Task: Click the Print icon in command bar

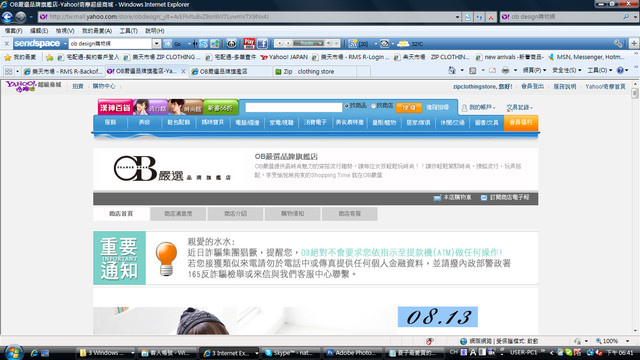Action: pos(505,71)
